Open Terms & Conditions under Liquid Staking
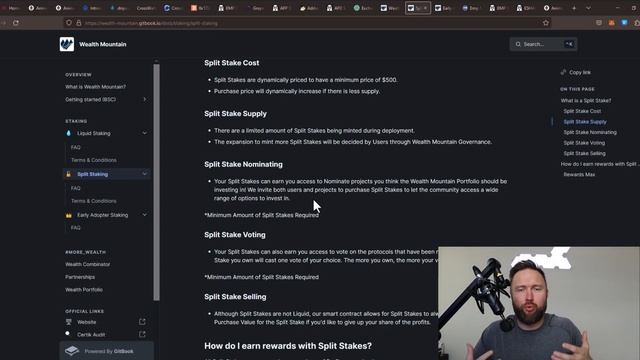This screenshot has width=640, height=360. point(93,160)
